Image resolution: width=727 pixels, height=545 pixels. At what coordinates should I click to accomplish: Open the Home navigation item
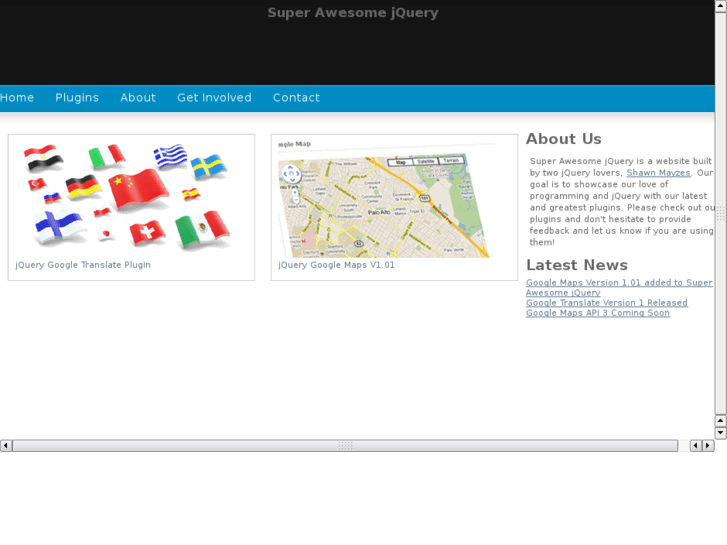pyautogui.click(x=17, y=98)
